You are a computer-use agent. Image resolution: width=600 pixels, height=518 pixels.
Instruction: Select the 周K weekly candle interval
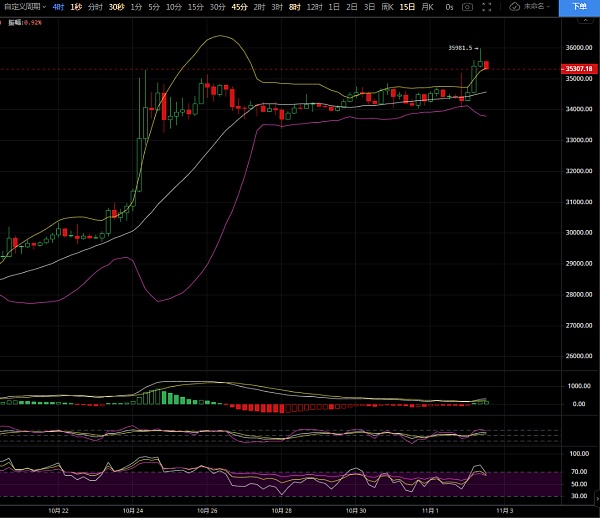pos(386,7)
